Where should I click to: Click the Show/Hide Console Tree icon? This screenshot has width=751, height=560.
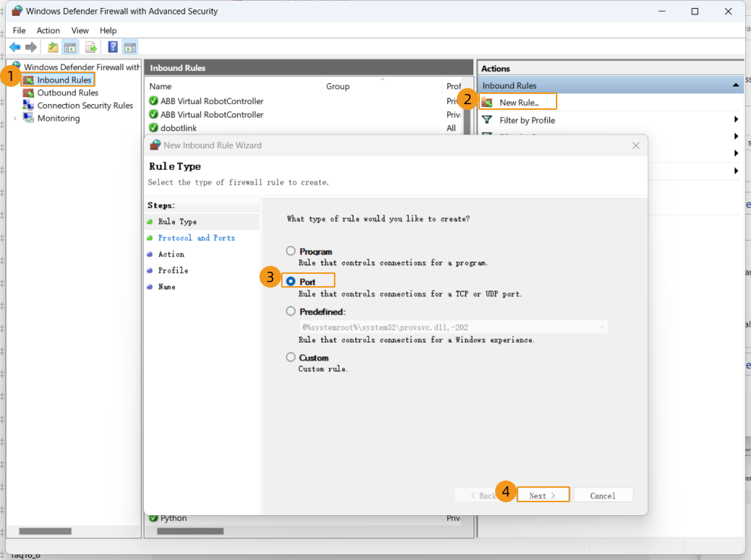coord(70,48)
